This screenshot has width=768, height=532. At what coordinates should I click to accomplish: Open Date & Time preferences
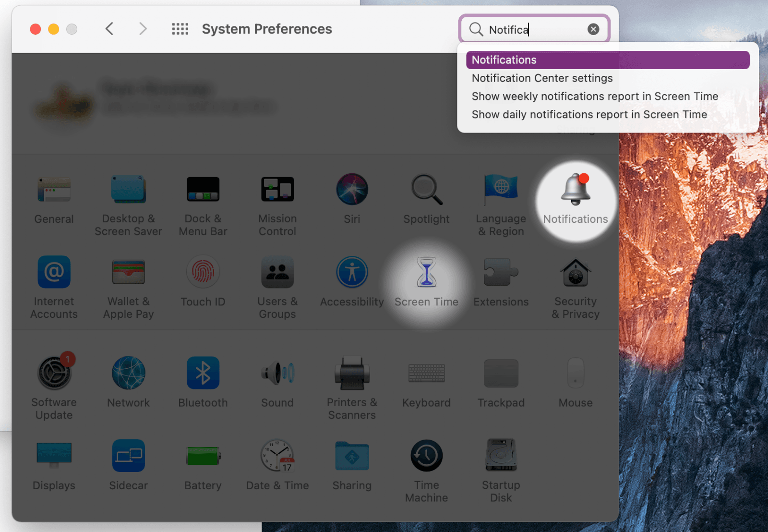coord(277,456)
